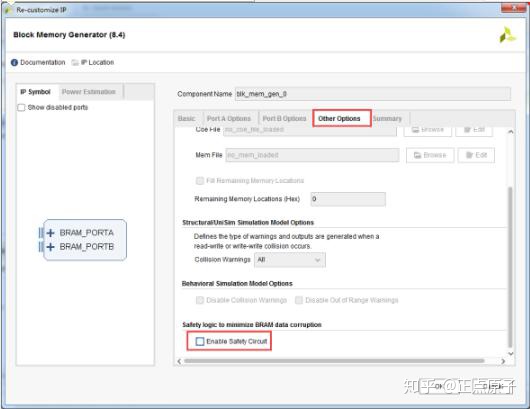Toggle Disable Out of Range Warnings checkbox

click(x=299, y=300)
